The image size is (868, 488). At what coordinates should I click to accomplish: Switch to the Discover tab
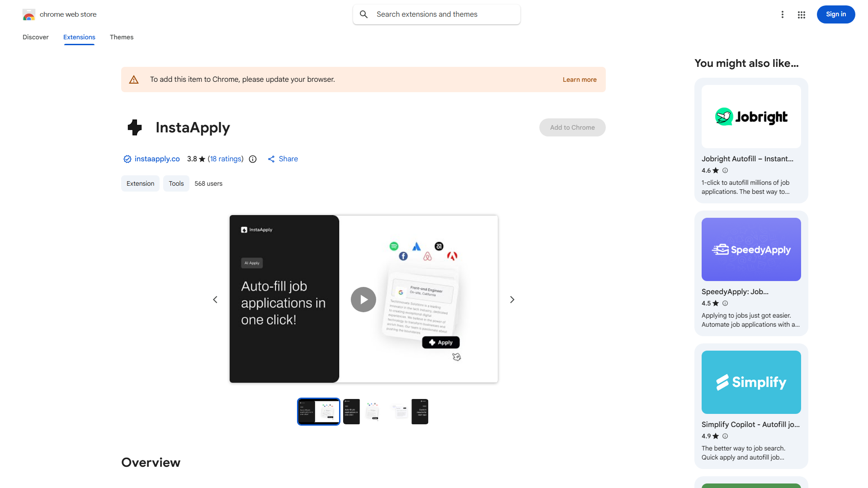tap(35, 37)
